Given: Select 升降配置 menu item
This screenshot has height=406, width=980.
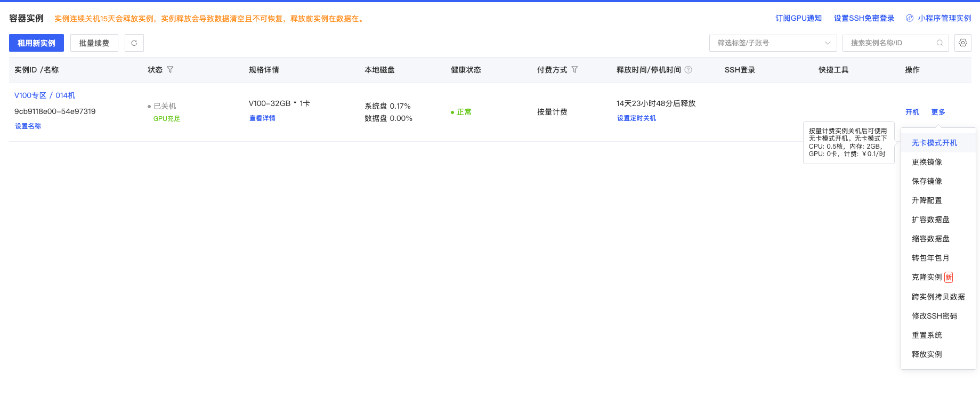Looking at the screenshot, I should tap(938, 200).
